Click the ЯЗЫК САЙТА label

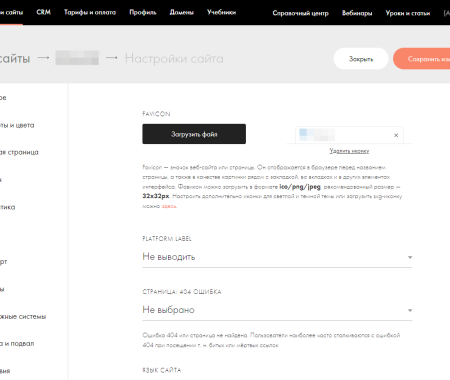[x=162, y=370]
